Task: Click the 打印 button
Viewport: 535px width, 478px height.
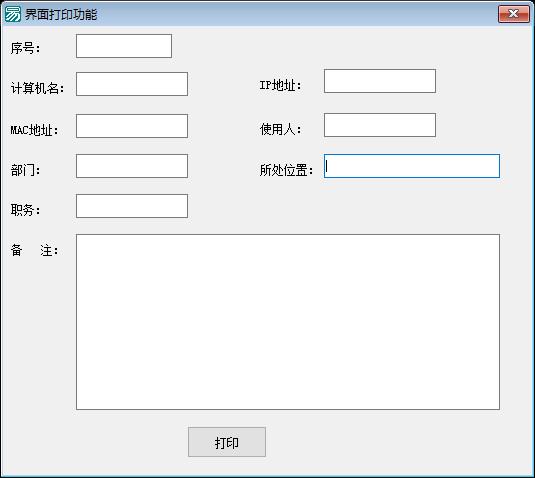Action: (x=227, y=442)
